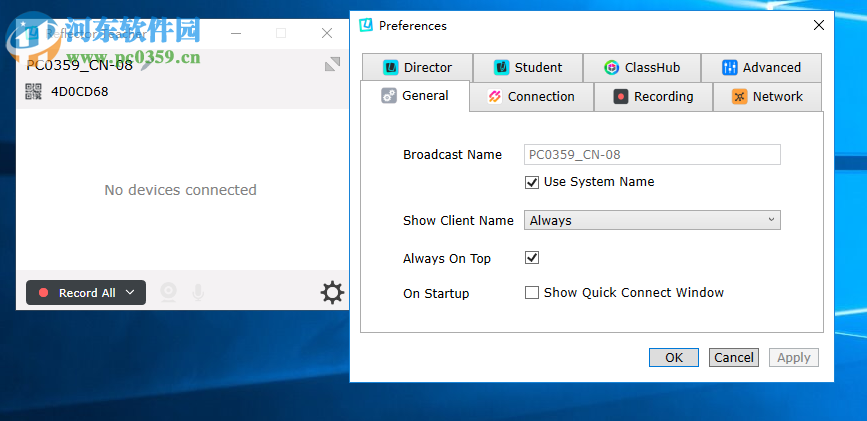
Task: Close the Preferences dialog
Action: tap(819, 25)
